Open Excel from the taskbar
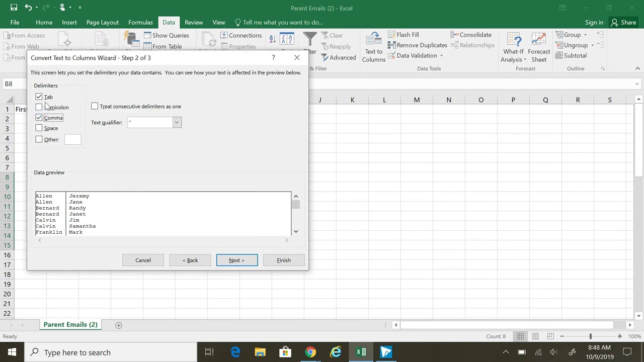This screenshot has height=362, width=644. click(x=361, y=352)
